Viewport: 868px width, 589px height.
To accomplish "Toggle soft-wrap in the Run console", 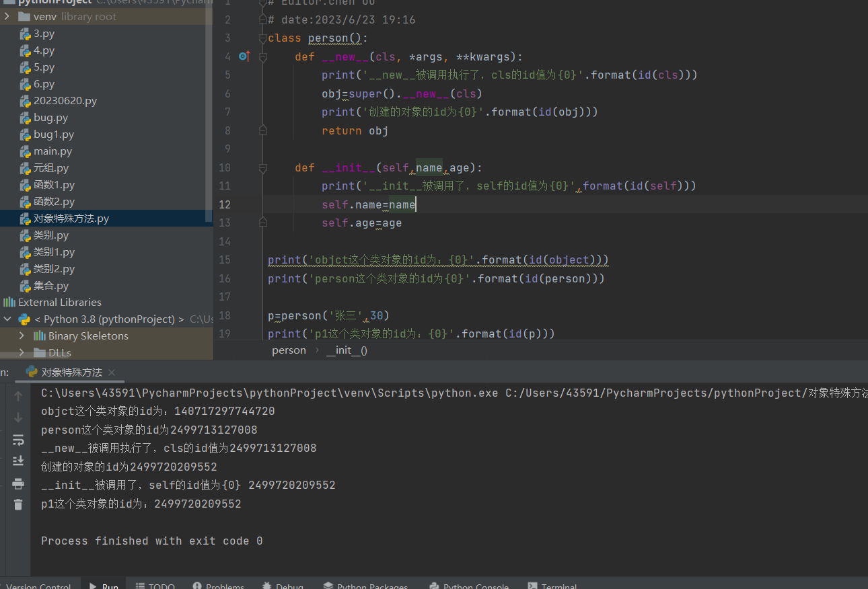I will (18, 440).
